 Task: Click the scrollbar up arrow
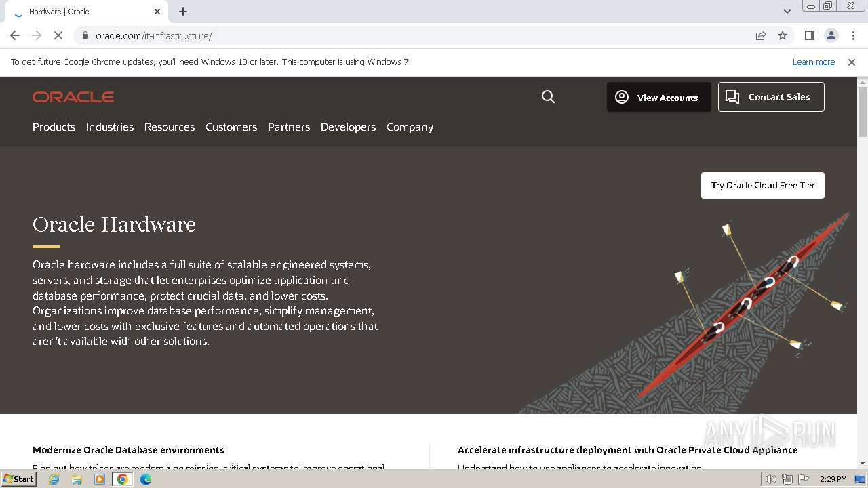tap(863, 82)
